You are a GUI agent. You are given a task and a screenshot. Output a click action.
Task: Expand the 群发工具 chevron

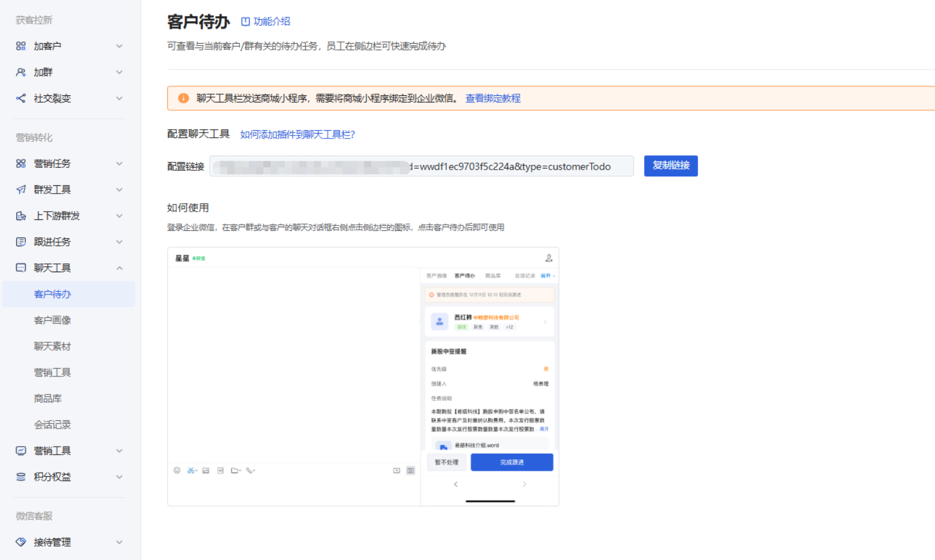point(119,189)
